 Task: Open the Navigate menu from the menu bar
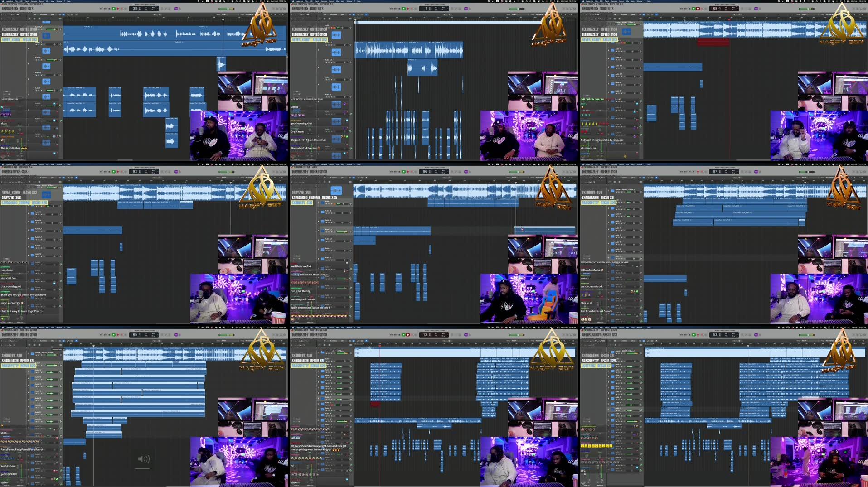point(33,1)
